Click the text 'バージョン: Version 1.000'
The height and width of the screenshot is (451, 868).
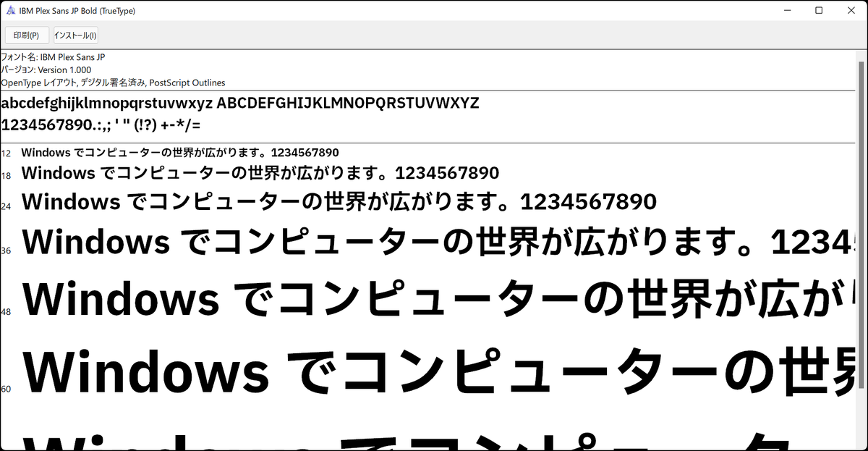[x=46, y=70]
